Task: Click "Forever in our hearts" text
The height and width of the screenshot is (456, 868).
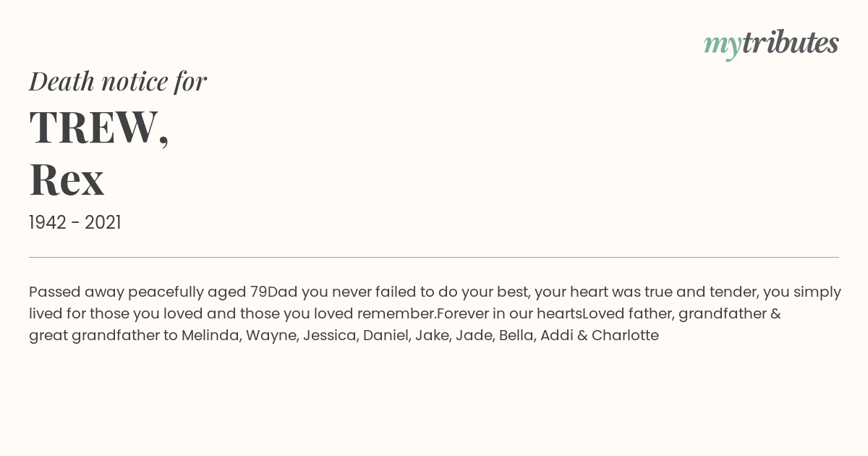Action: (x=509, y=313)
